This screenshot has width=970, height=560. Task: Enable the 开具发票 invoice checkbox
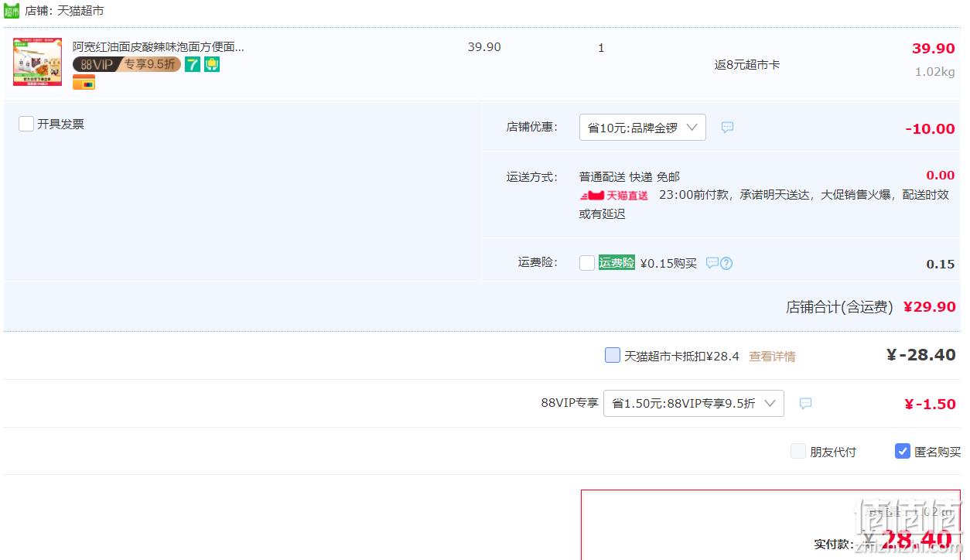(26, 124)
